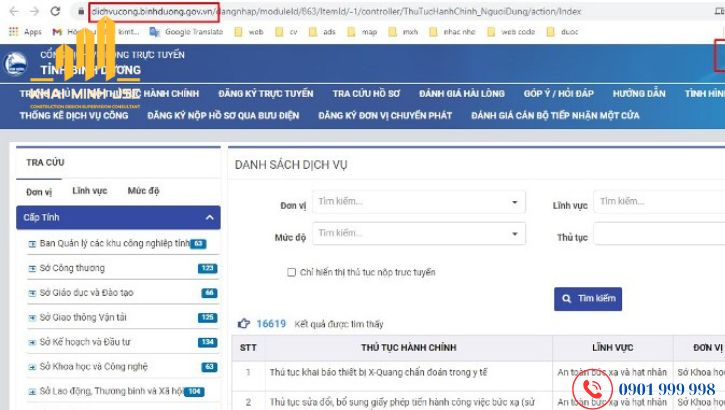Image resolution: width=725 pixels, height=410 pixels.
Task: Click the STT column header
Action: (x=248, y=348)
